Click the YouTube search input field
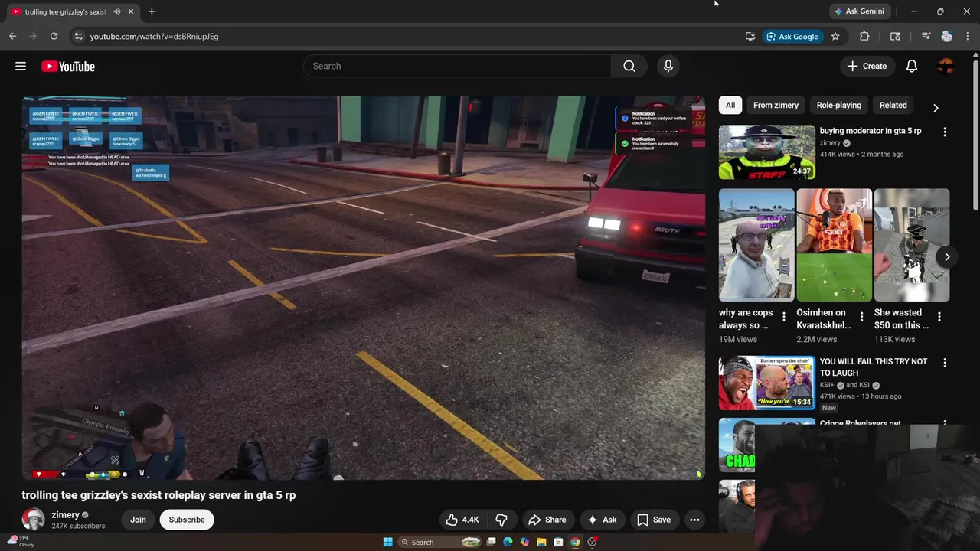980x551 pixels. point(457,67)
